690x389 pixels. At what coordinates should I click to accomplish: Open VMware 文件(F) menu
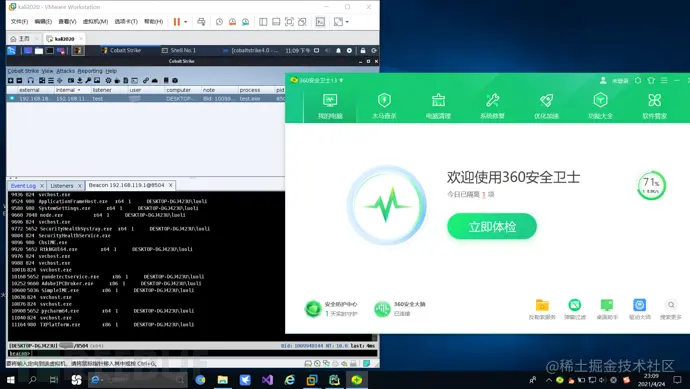click(x=19, y=22)
